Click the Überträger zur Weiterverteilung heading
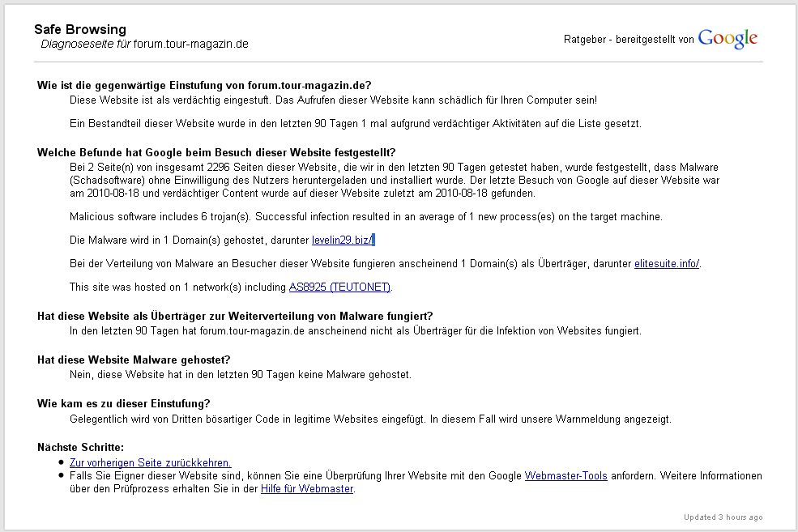Image resolution: width=798 pixels, height=532 pixels. coord(235,317)
